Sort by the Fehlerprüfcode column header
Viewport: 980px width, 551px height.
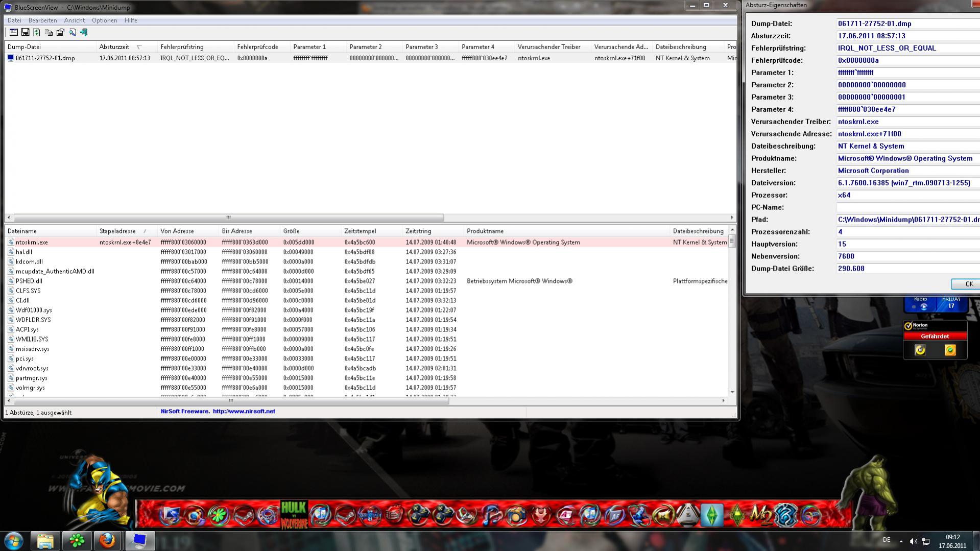click(x=262, y=47)
